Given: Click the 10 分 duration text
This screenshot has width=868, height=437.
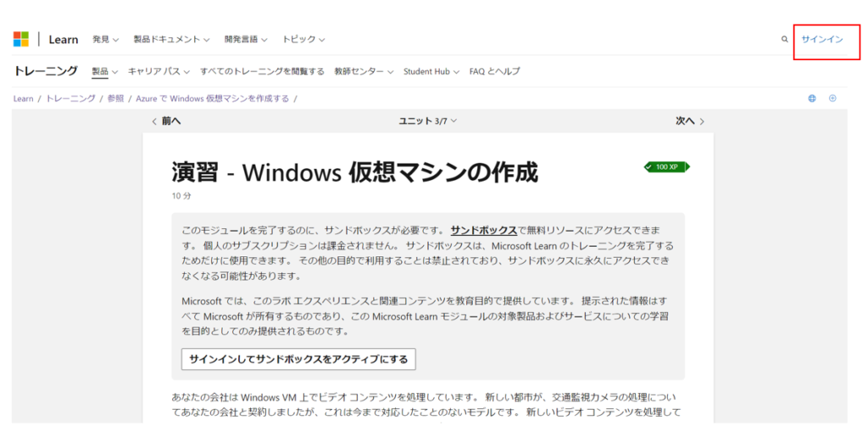Looking at the screenshot, I should (x=181, y=196).
